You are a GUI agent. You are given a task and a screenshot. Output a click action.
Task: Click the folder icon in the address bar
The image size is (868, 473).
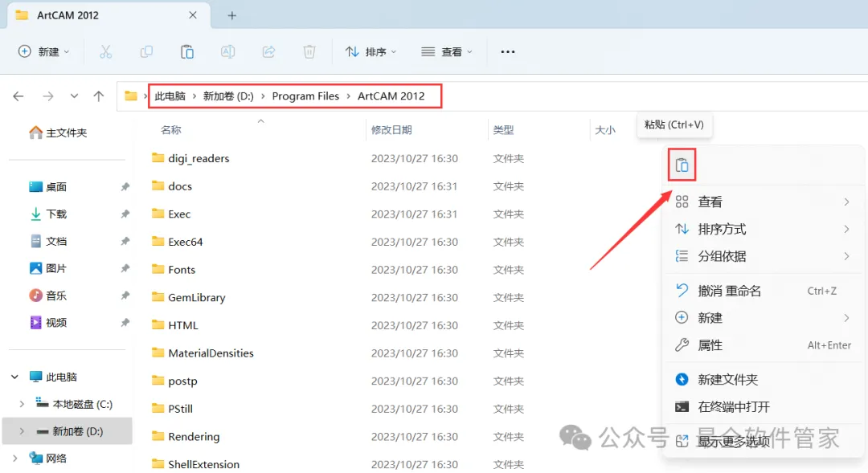131,96
